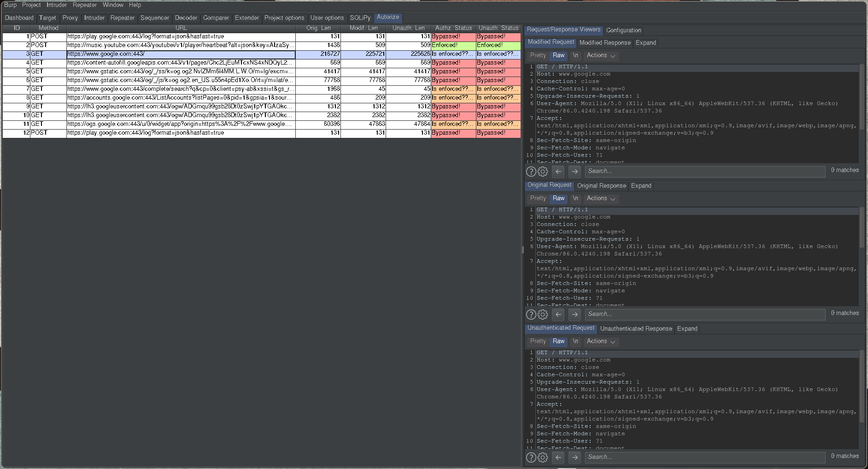Open Actions dropdown in Original Request viewer

(x=600, y=198)
